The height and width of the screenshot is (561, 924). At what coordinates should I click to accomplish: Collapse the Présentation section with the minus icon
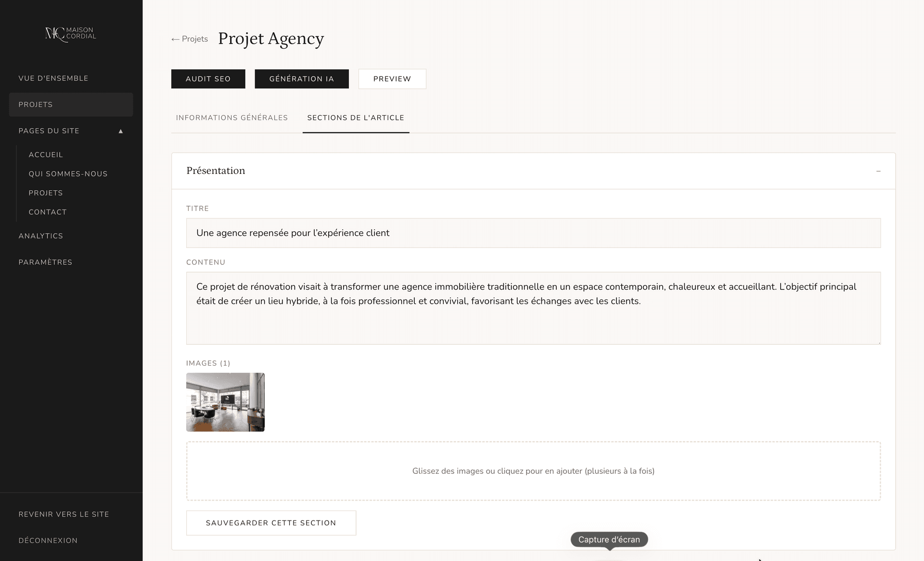(878, 171)
